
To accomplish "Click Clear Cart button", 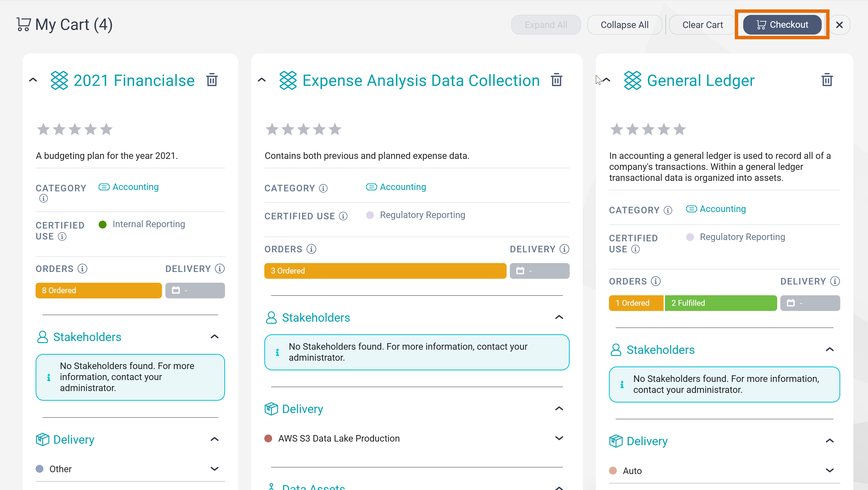I will [x=703, y=25].
